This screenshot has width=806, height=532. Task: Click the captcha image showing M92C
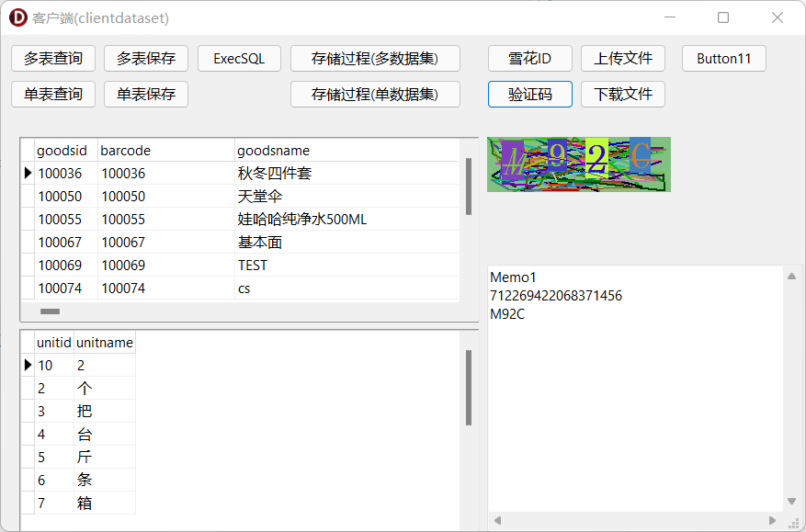[x=579, y=164]
